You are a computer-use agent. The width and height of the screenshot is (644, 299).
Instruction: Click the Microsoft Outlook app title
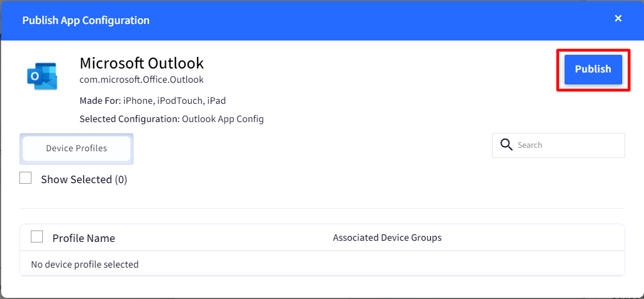tap(141, 63)
